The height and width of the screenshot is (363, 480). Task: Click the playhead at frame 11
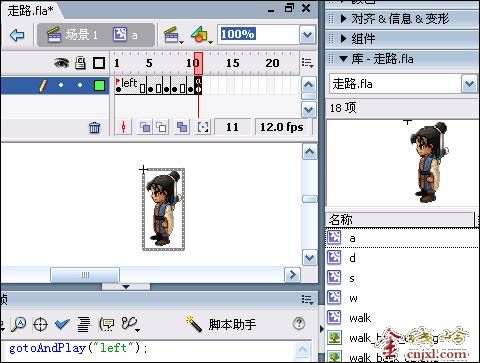pos(198,63)
